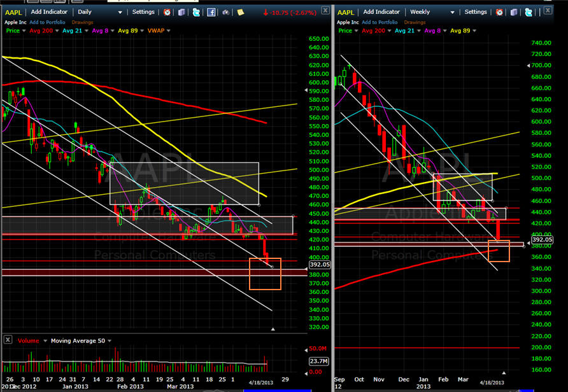This screenshot has height=392, width=568.
Task: Click the Apple Inc name on Daily chart
Action: (15, 22)
